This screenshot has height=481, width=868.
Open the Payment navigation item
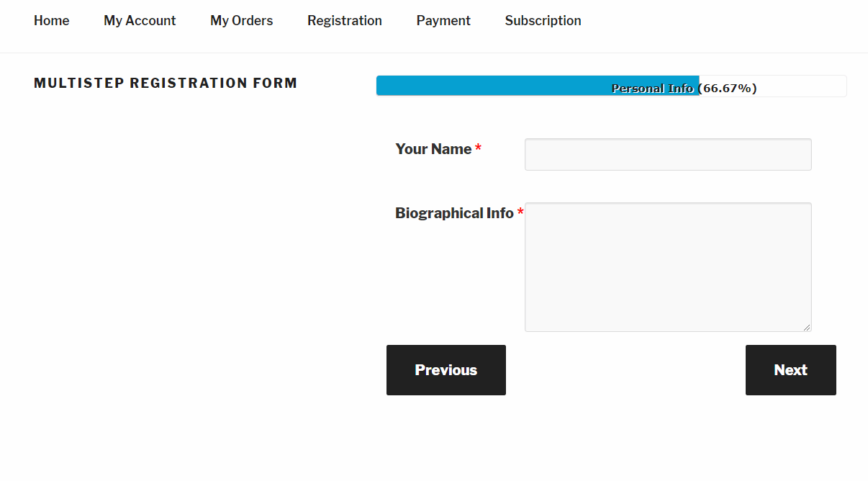(443, 21)
